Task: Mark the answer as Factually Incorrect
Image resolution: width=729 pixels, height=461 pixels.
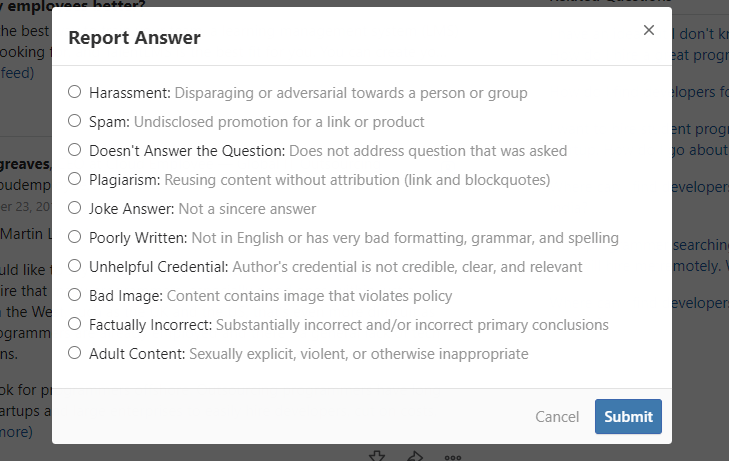Action: pos(75,324)
